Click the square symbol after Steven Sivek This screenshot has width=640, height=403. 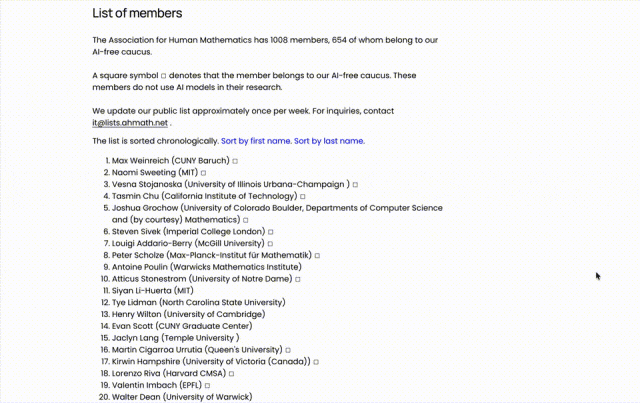tap(271, 232)
